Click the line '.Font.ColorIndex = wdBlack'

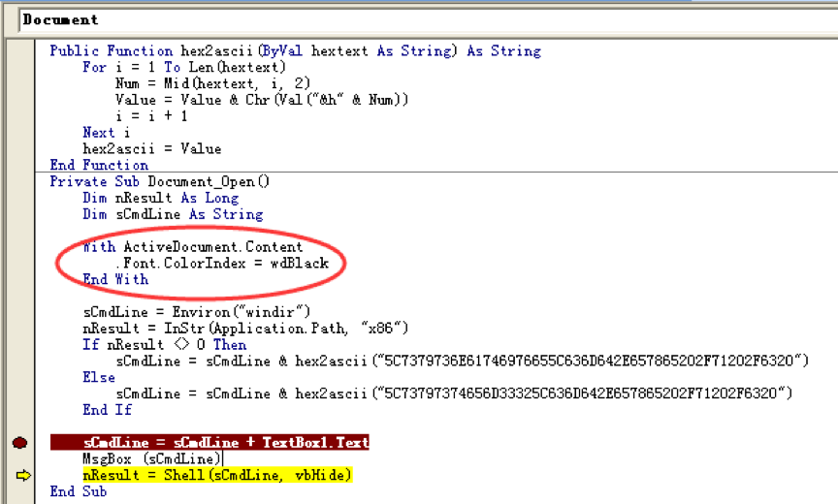[x=222, y=264]
